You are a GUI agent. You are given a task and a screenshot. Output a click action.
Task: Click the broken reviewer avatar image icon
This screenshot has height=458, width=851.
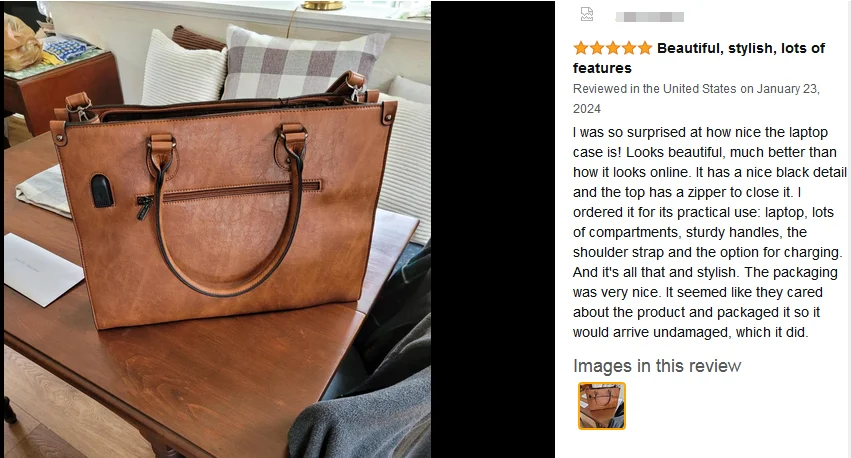pos(587,14)
